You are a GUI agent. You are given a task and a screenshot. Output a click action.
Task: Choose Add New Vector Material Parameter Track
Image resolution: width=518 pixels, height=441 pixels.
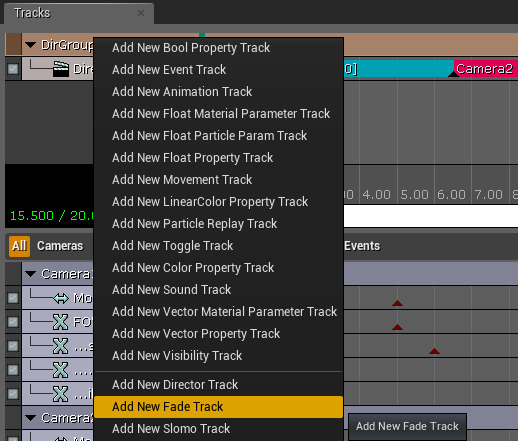tap(219, 312)
